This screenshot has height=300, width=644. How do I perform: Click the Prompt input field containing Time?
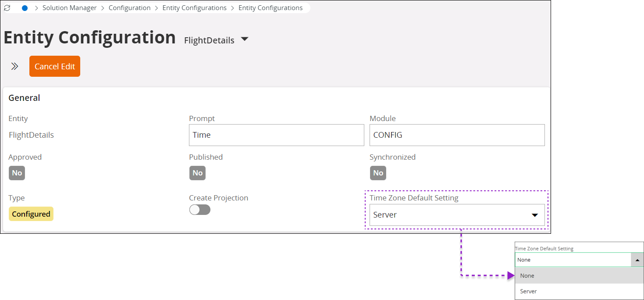click(x=277, y=135)
